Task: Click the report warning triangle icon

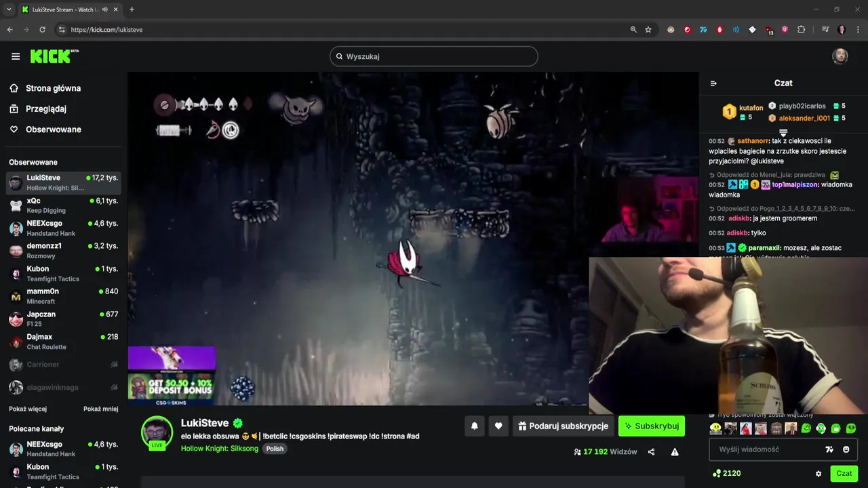Action: click(x=675, y=452)
